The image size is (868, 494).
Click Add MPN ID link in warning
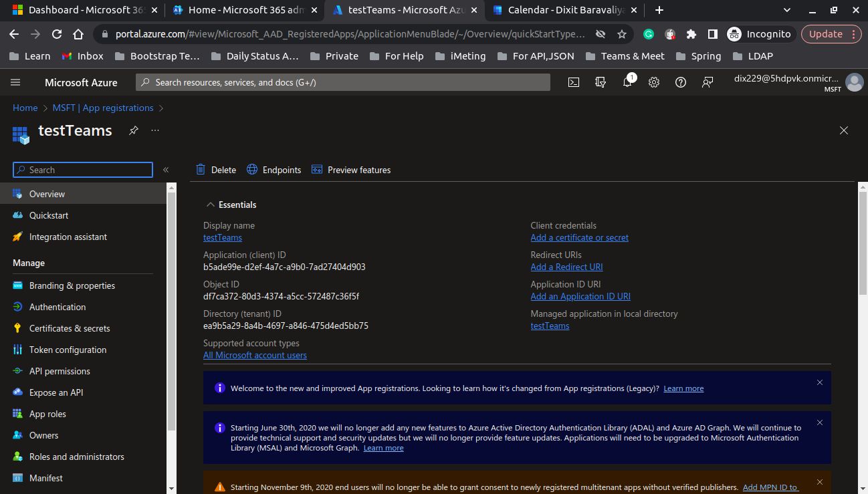tap(770, 487)
